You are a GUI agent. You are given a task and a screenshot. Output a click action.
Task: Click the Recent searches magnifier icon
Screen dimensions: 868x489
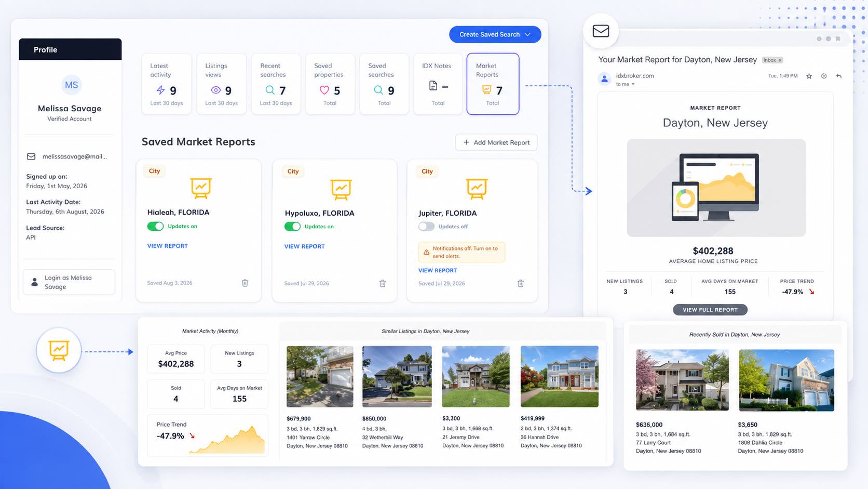click(x=270, y=90)
